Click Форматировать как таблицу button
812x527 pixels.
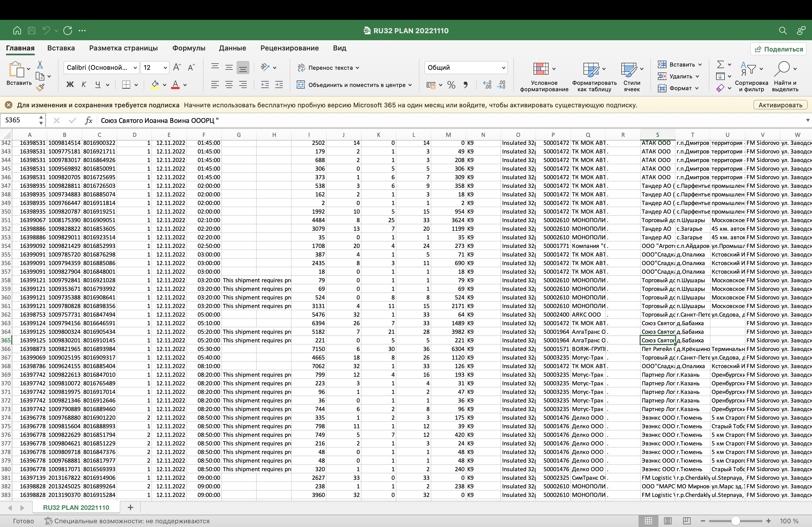tap(594, 77)
